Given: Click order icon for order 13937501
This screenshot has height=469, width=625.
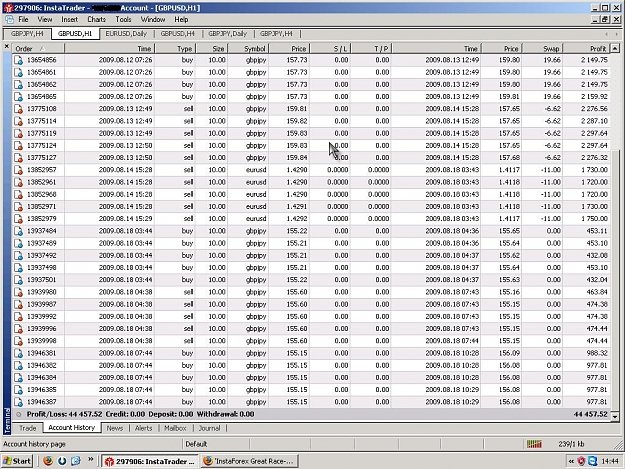Looking at the screenshot, I should pos(18,280).
